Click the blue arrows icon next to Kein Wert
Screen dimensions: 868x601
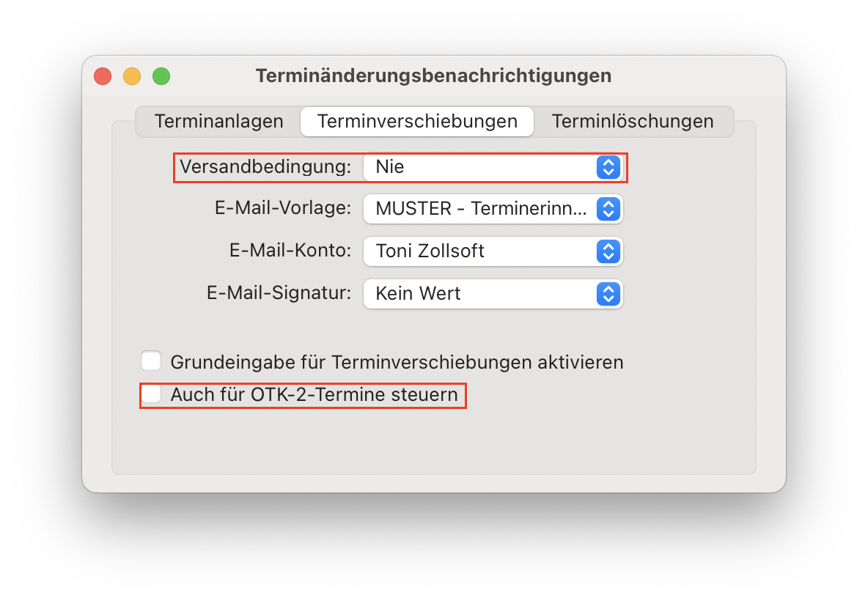pyautogui.click(x=608, y=294)
